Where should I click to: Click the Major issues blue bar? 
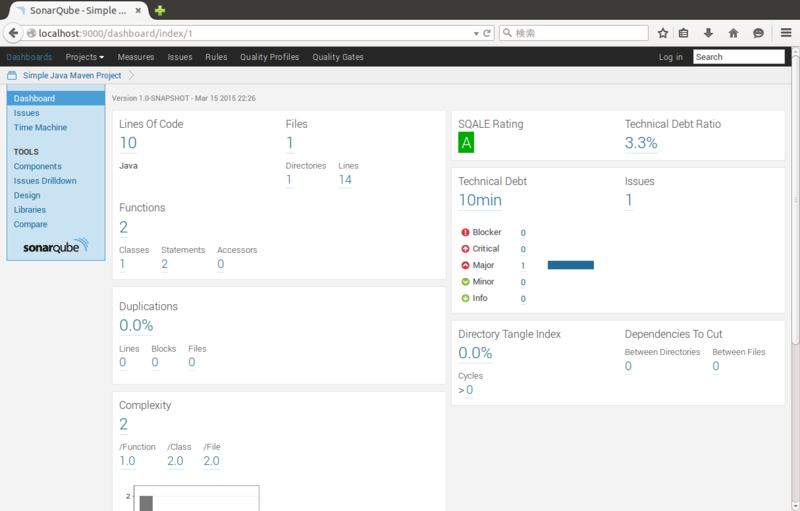coord(570,265)
